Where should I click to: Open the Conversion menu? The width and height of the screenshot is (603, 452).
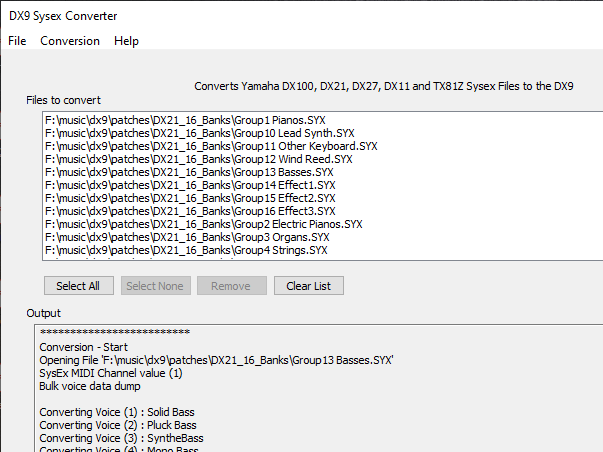click(70, 41)
